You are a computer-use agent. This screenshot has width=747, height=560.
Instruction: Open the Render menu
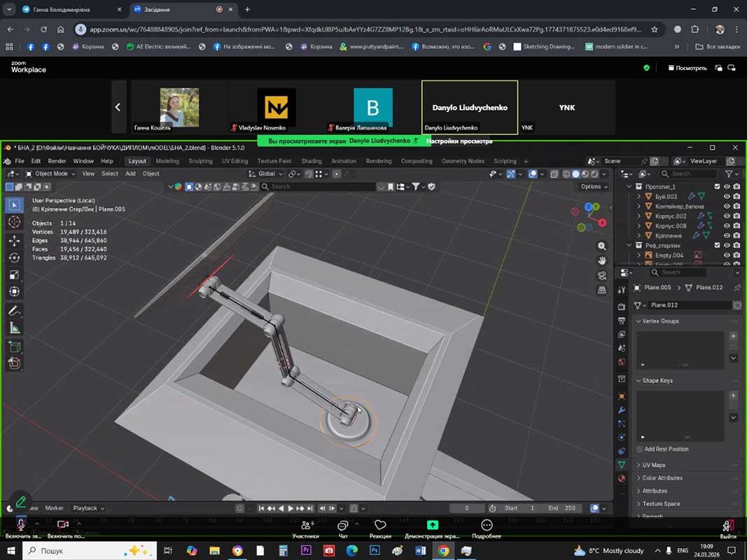(x=57, y=161)
